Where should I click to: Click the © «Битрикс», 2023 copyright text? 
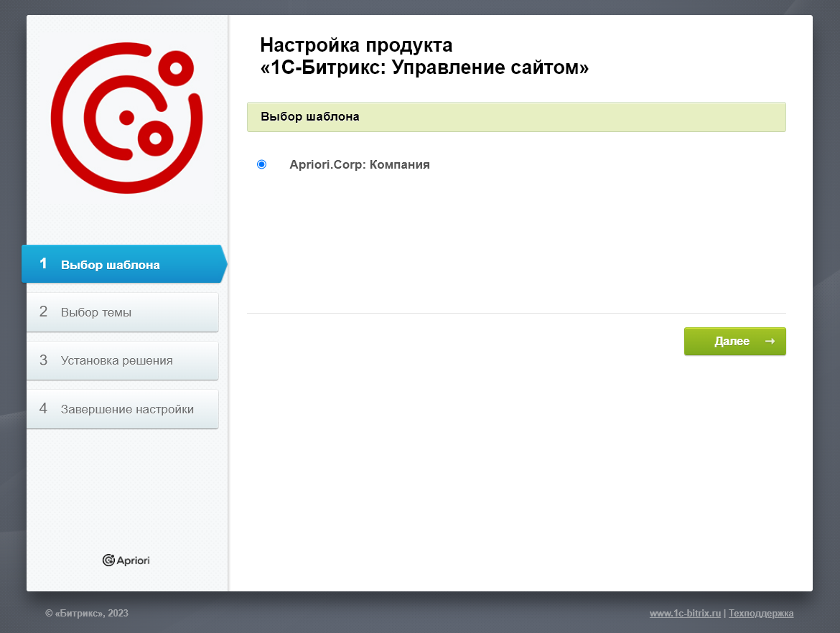[x=87, y=613]
